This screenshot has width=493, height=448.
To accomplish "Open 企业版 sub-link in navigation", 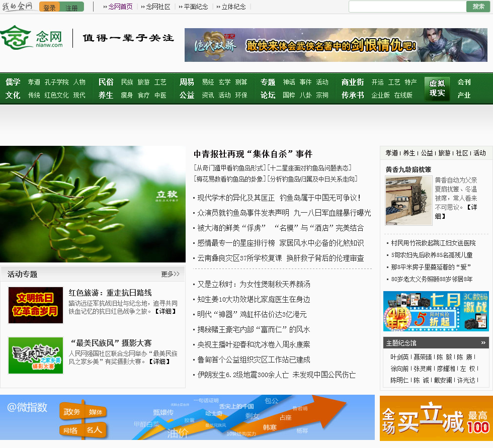I will [x=380, y=95].
